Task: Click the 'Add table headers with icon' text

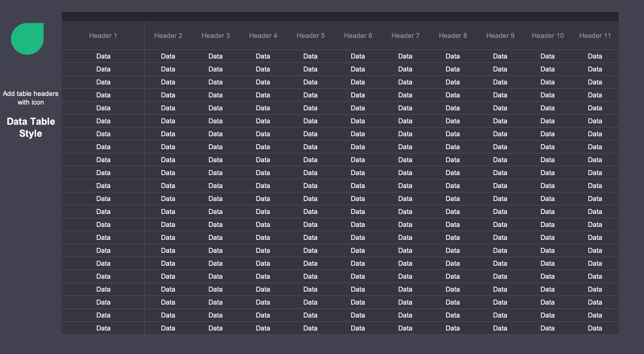Action: click(30, 98)
